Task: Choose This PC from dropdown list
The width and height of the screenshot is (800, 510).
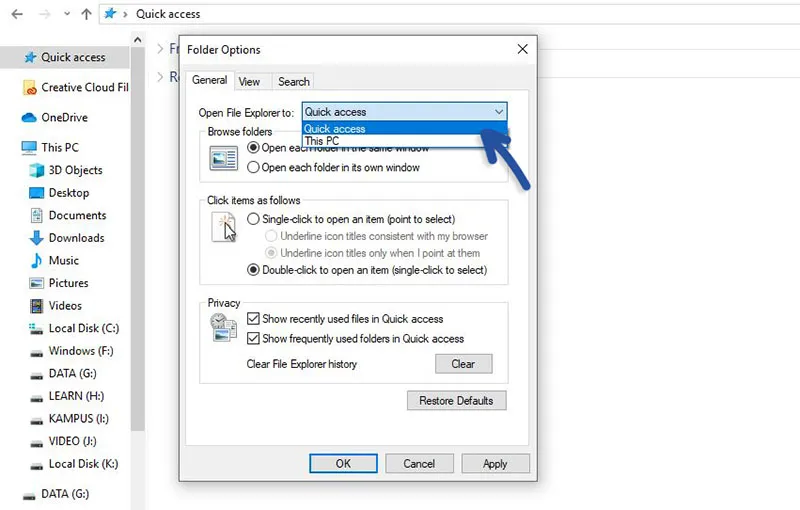Action: tap(322, 141)
